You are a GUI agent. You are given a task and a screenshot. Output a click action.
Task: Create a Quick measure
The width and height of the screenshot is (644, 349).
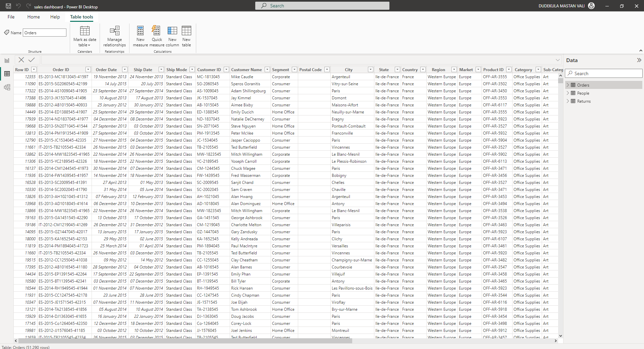157,36
